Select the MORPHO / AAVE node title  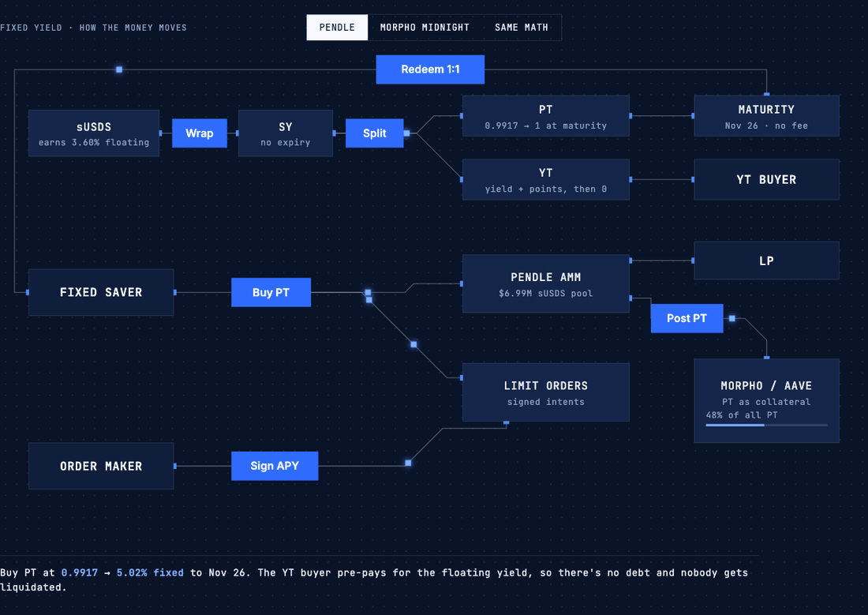pos(766,385)
